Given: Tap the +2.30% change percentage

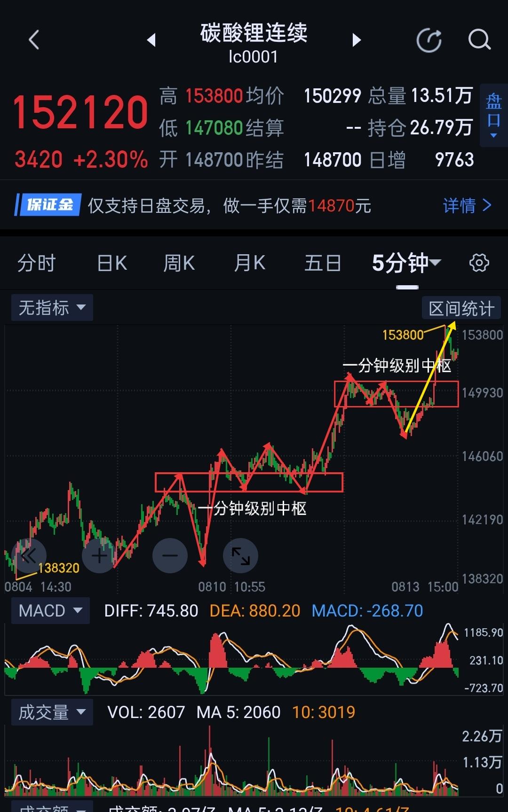Looking at the screenshot, I should (x=111, y=160).
